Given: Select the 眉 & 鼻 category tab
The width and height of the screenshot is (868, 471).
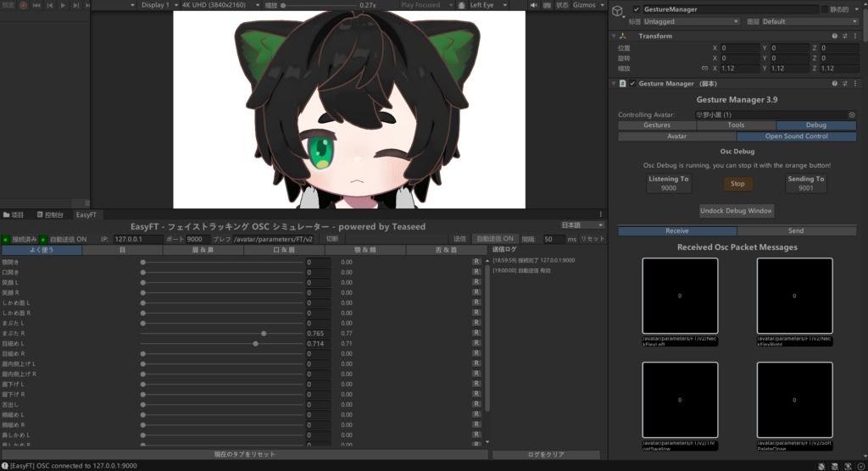Looking at the screenshot, I should click(x=203, y=250).
